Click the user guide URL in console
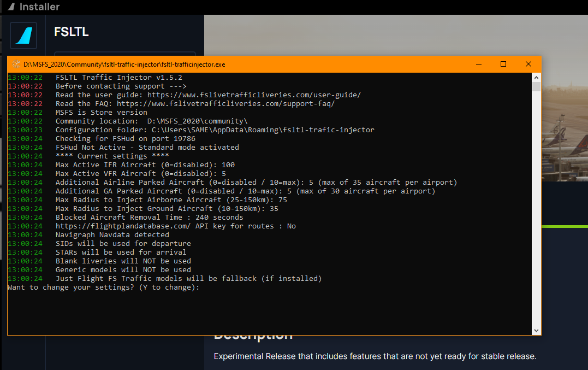 click(x=254, y=95)
